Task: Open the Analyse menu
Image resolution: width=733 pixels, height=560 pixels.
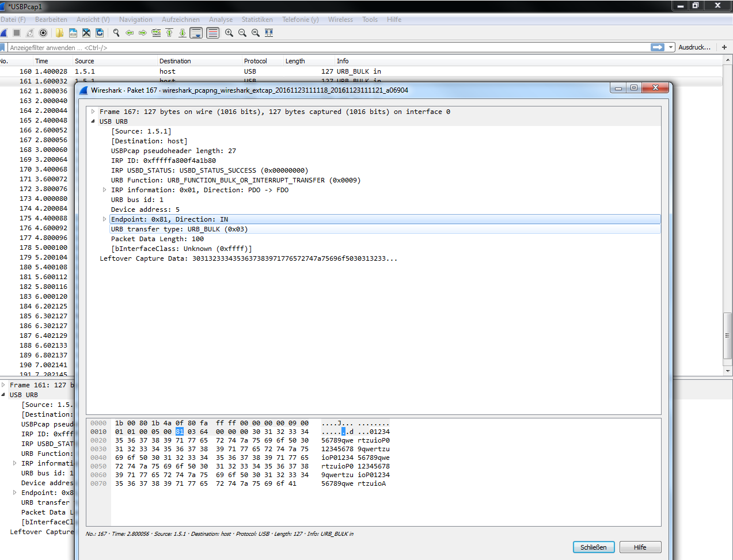Action: pyautogui.click(x=221, y=20)
